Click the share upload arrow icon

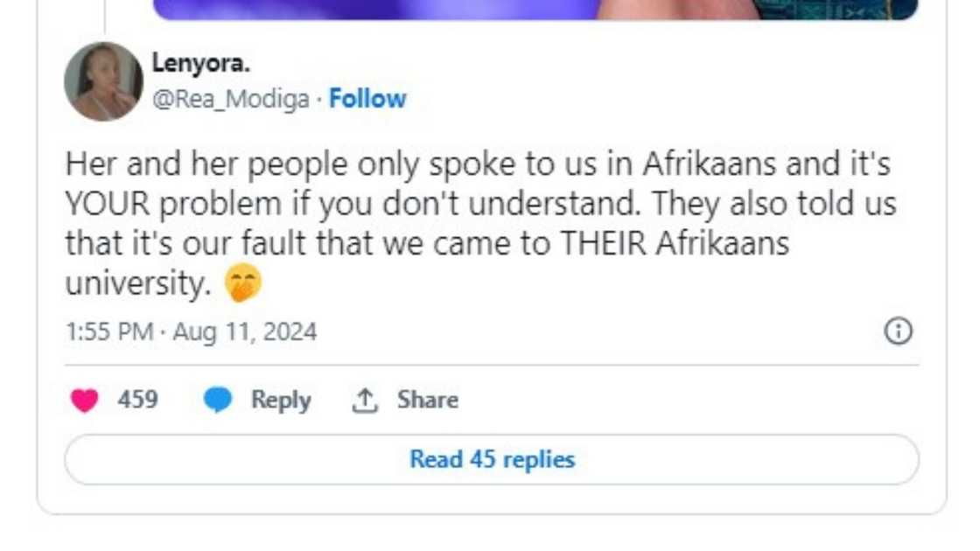[x=364, y=401]
